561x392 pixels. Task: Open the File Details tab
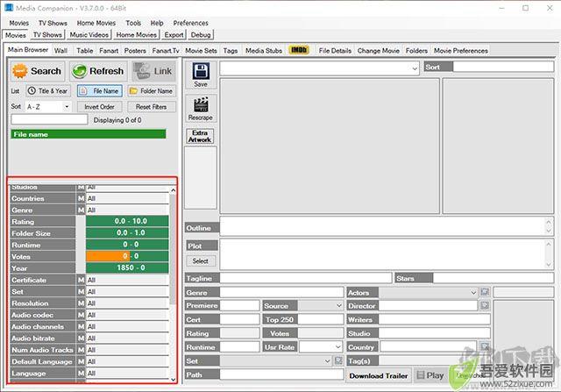(335, 51)
